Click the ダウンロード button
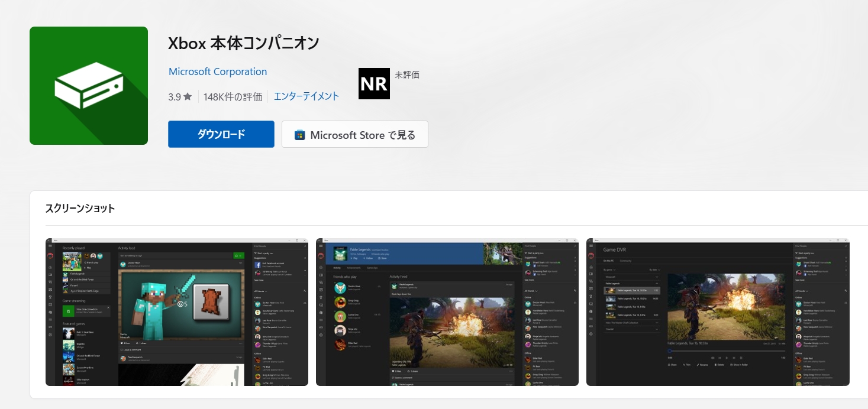This screenshot has height=409, width=868. point(221,134)
